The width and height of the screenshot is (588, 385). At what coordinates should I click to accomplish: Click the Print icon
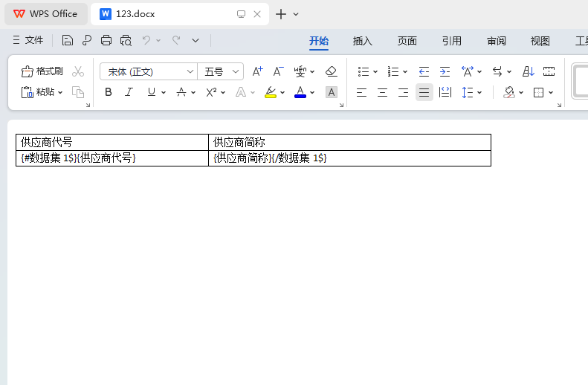click(x=106, y=40)
